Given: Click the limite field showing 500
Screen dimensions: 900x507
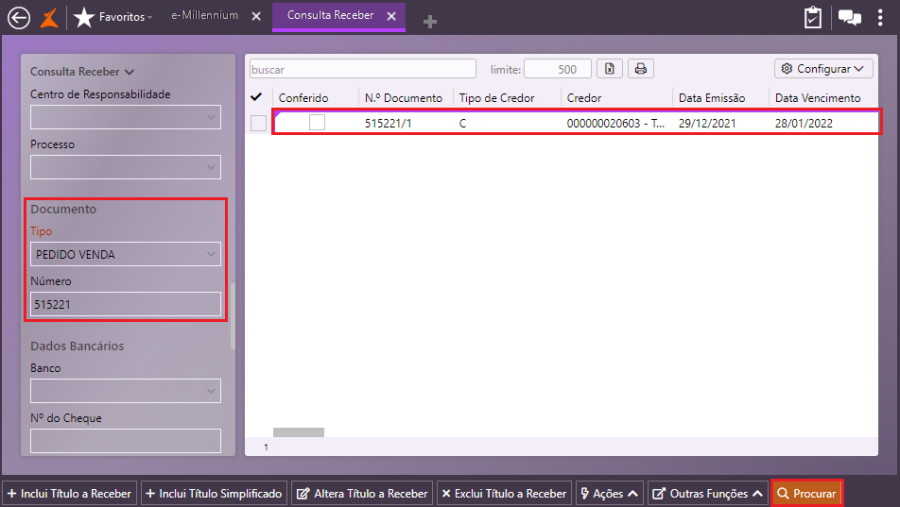Looking at the screenshot, I should pos(557,69).
